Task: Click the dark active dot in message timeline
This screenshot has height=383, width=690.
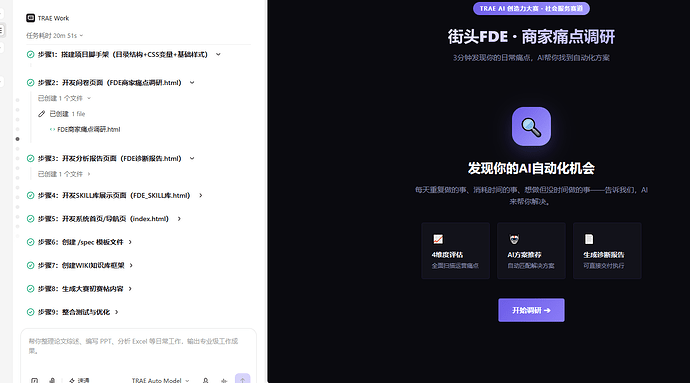Action: [18, 139]
